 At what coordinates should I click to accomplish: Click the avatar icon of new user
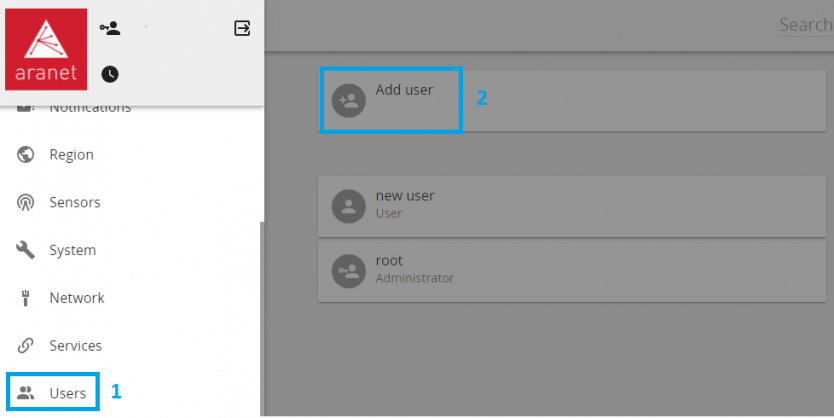click(x=348, y=206)
